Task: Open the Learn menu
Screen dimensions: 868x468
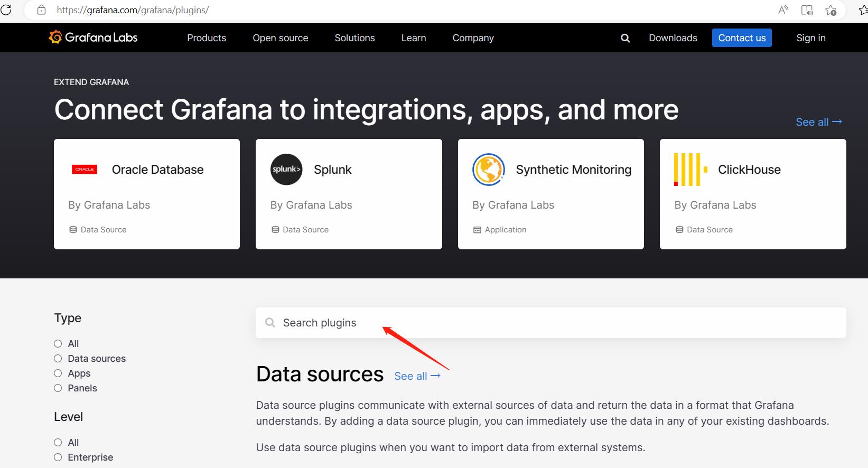Action: point(414,38)
